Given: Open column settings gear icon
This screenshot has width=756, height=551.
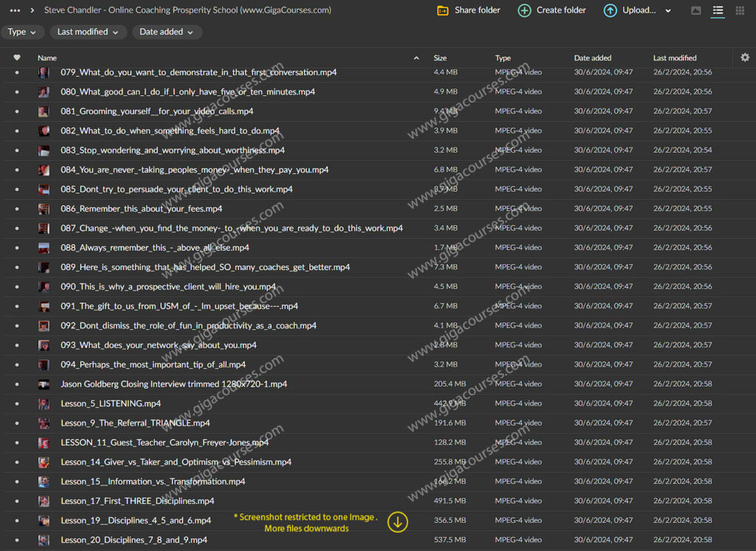Looking at the screenshot, I should pos(744,58).
